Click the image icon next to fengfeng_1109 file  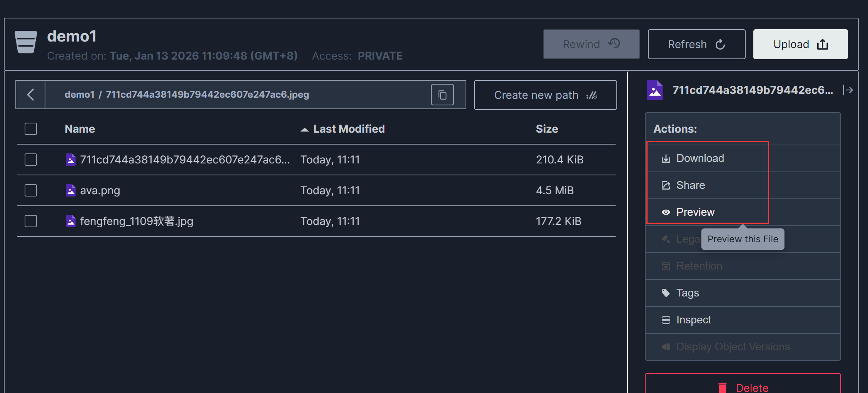click(x=71, y=221)
